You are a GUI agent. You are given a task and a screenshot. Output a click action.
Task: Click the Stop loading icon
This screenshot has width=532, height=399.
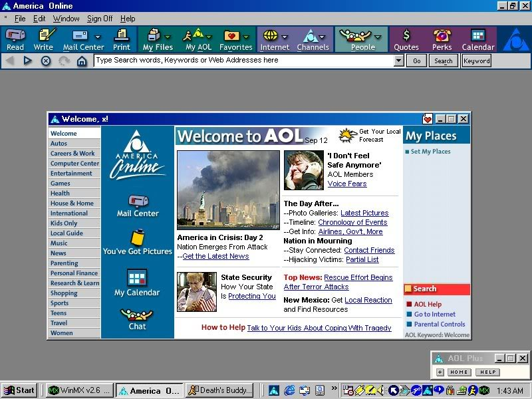46,61
